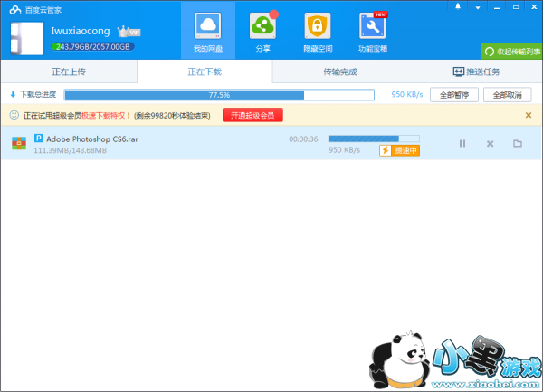Click the rar archive file icon
Viewport: 543px width, 392px height.
coord(19,143)
